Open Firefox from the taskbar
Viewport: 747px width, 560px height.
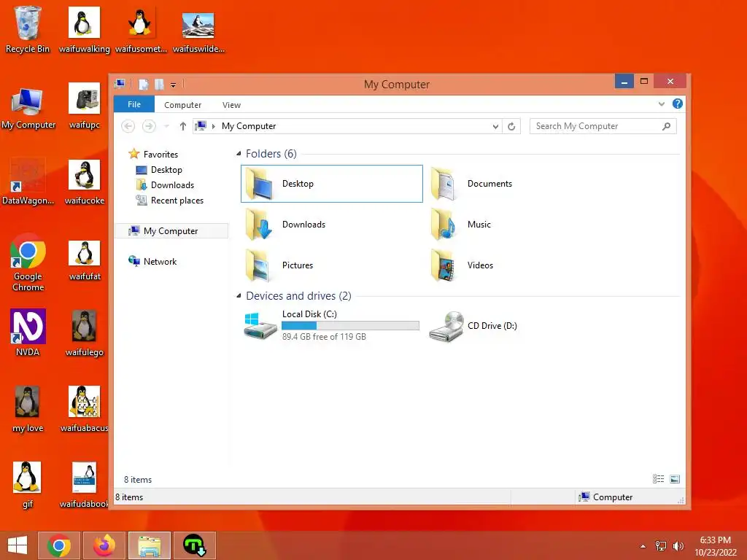pyautogui.click(x=104, y=545)
